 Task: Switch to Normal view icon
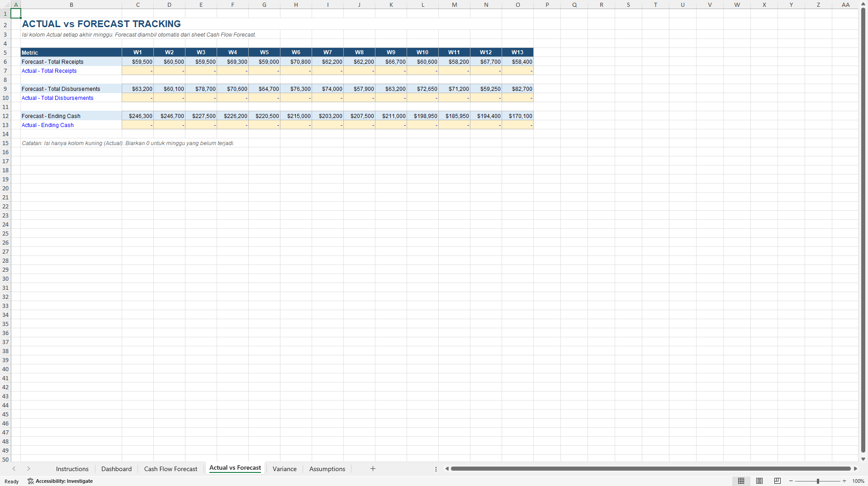point(741,481)
